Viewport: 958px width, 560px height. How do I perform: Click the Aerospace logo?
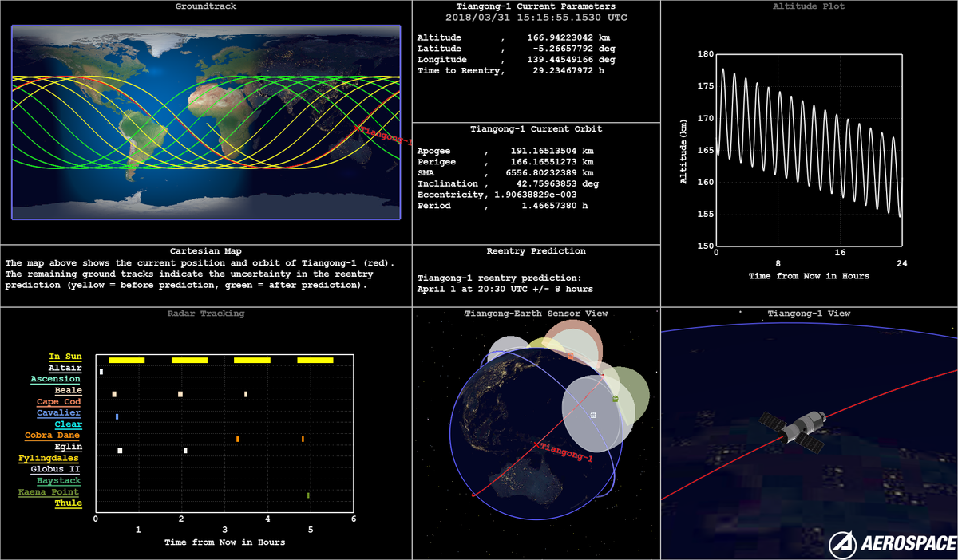[892, 543]
